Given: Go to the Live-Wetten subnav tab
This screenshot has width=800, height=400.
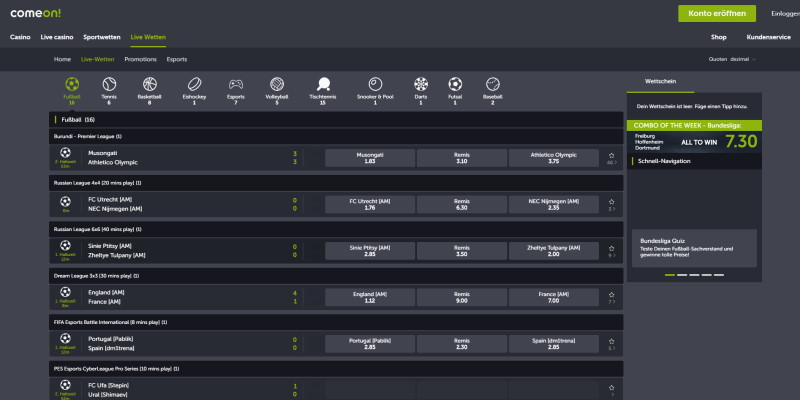Looking at the screenshot, I should coord(97,59).
